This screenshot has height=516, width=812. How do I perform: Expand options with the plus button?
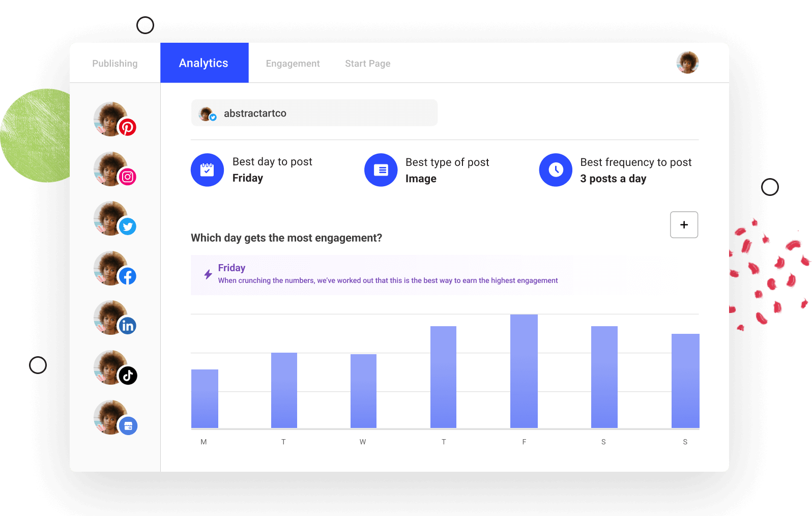684,225
